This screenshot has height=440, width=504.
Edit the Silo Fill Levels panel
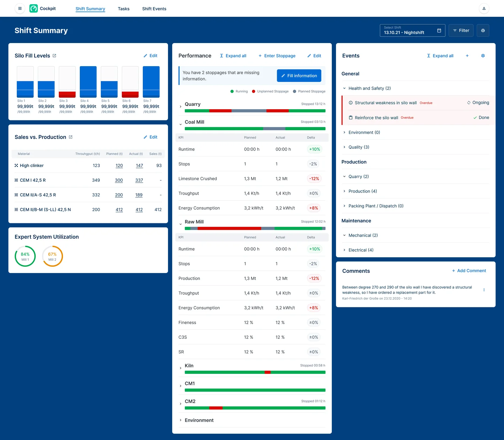click(x=150, y=56)
